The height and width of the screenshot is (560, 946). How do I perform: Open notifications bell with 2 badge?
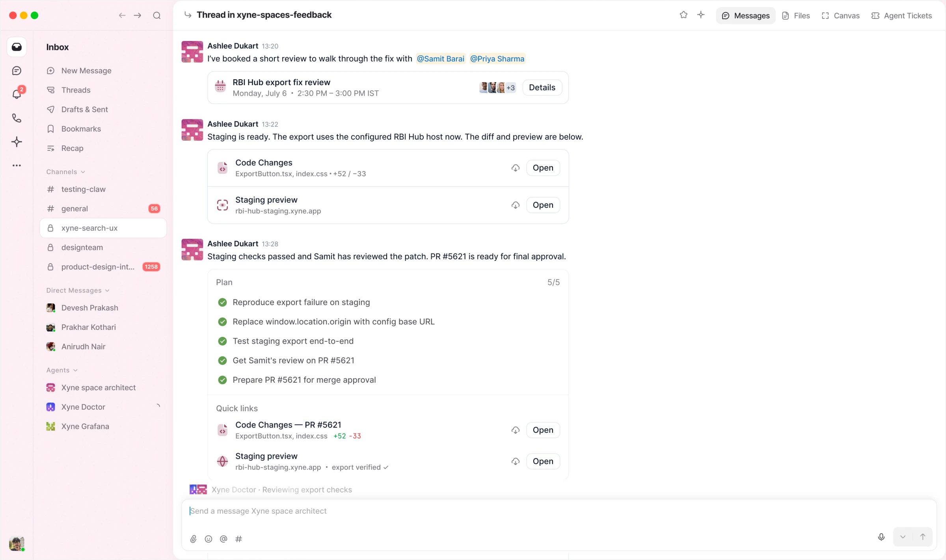17,94
